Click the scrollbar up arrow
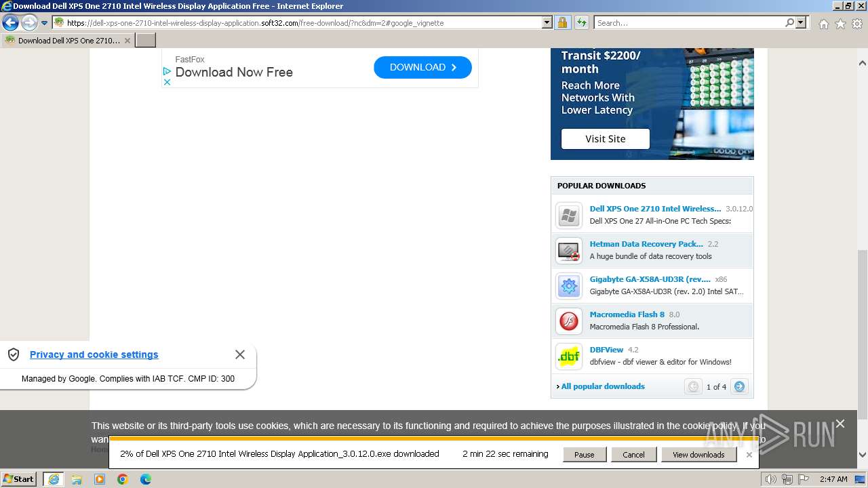The height and width of the screenshot is (488, 868). [x=863, y=63]
